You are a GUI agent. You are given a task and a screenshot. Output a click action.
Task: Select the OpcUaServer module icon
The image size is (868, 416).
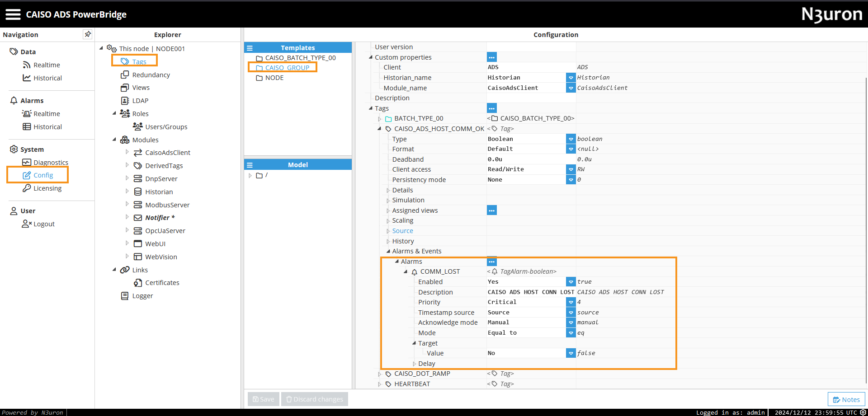pos(138,231)
